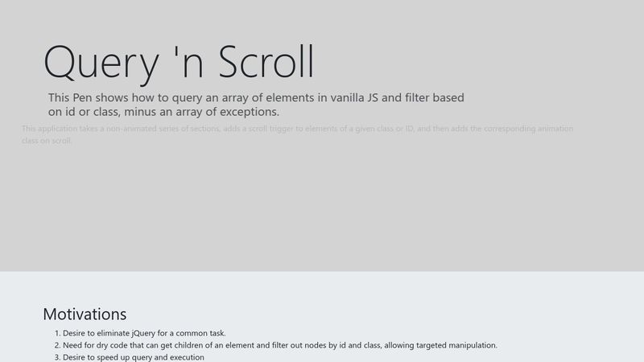
Task: Click the number 3 list marker
Action: [x=57, y=357]
